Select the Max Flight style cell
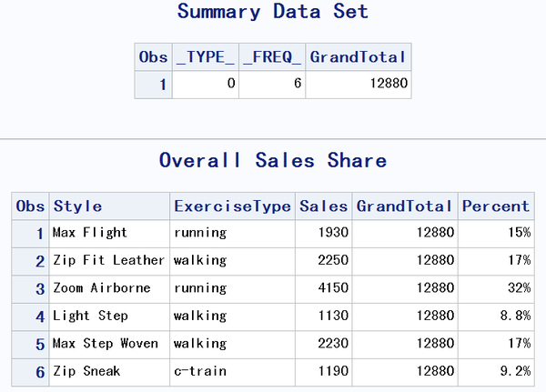Viewport: 546px width, 392px height. tap(89, 233)
